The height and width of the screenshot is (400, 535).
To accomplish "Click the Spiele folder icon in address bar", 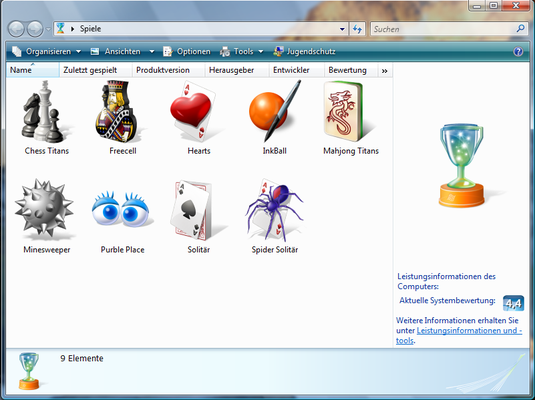I will (x=60, y=29).
